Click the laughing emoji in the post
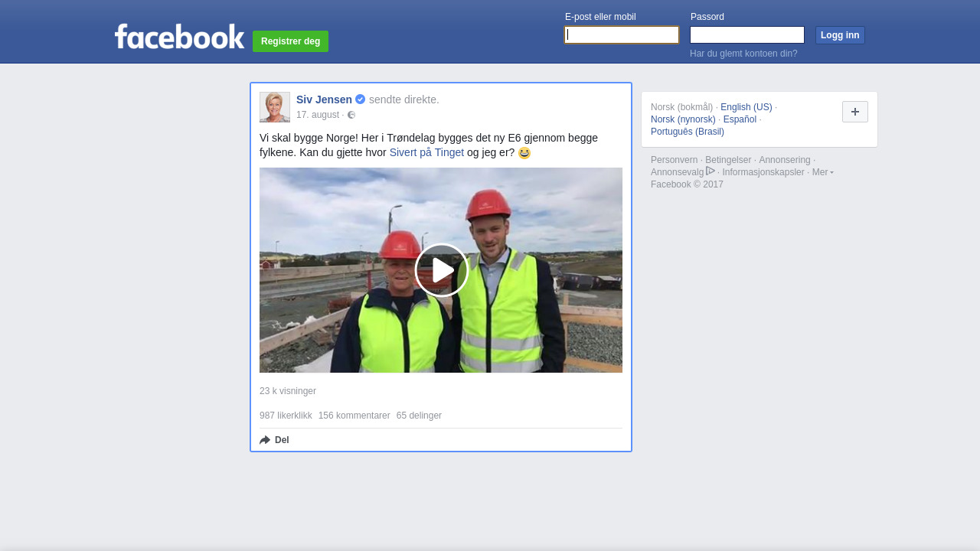 tap(524, 153)
